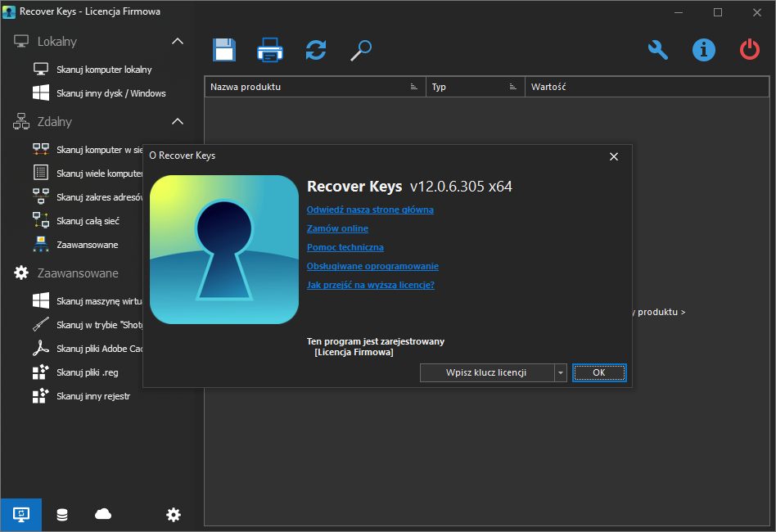Click the Save floppy disk toolbar icon
The height and width of the screenshot is (532, 776).
[224, 50]
